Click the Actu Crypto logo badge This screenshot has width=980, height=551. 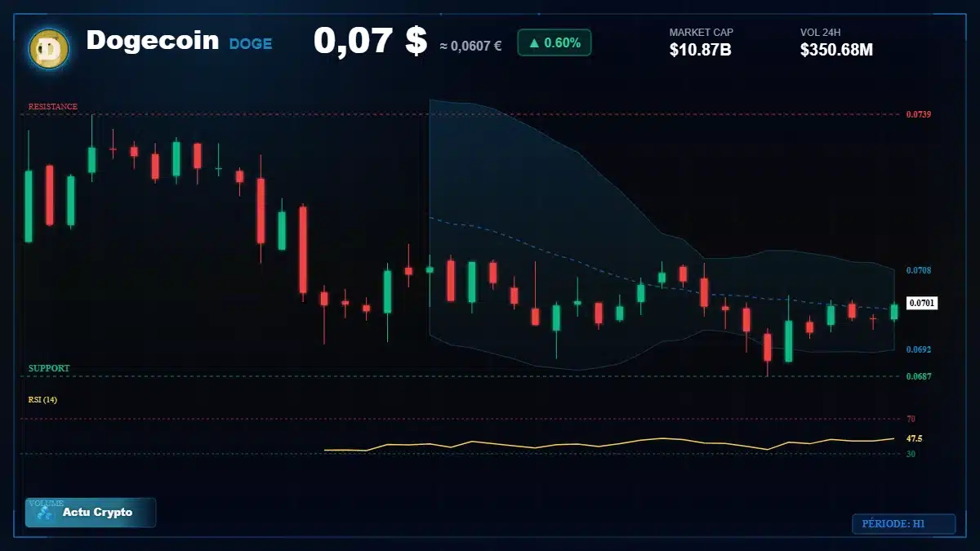click(x=91, y=513)
